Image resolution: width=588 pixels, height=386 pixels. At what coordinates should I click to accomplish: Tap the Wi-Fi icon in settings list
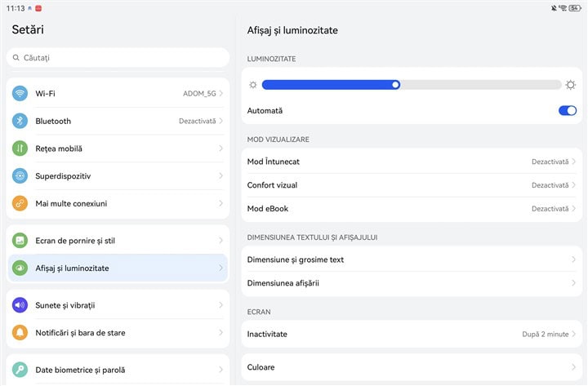click(x=20, y=93)
